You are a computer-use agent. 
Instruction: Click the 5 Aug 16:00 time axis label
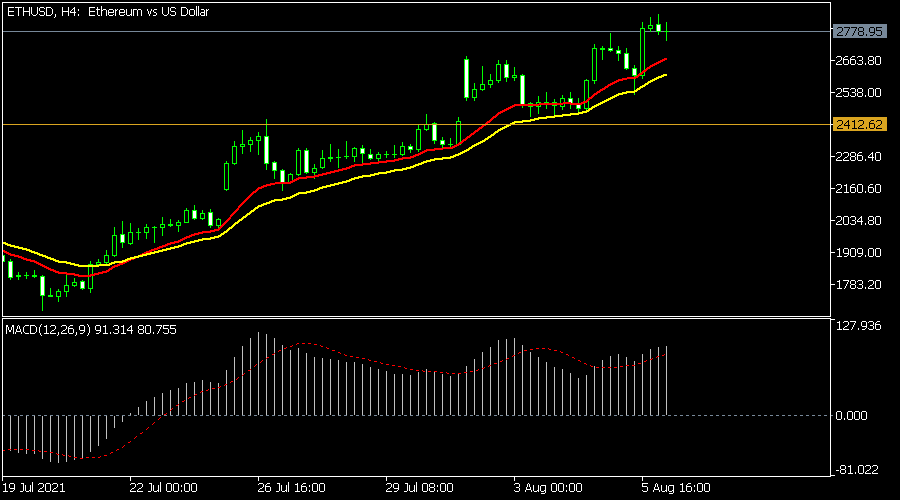(x=675, y=488)
